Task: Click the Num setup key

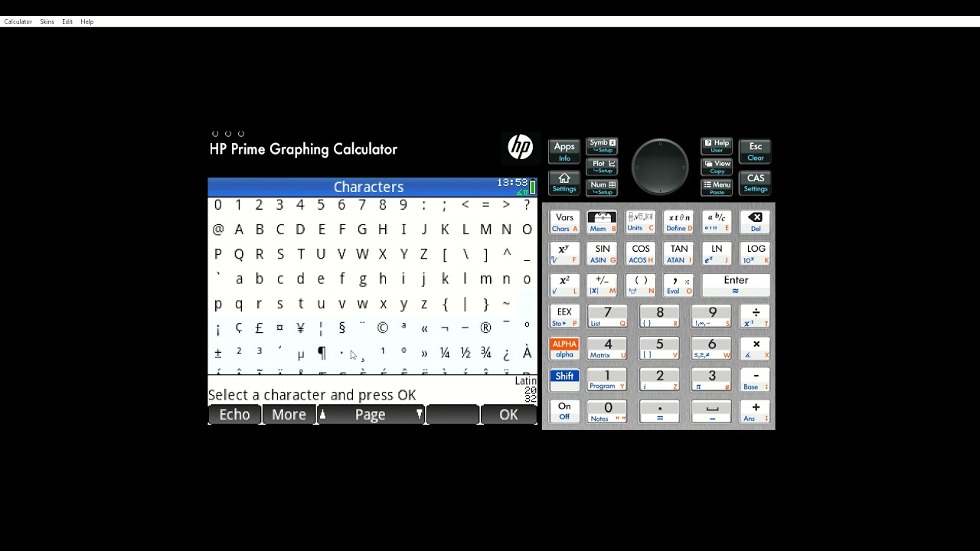Action: pos(603,187)
